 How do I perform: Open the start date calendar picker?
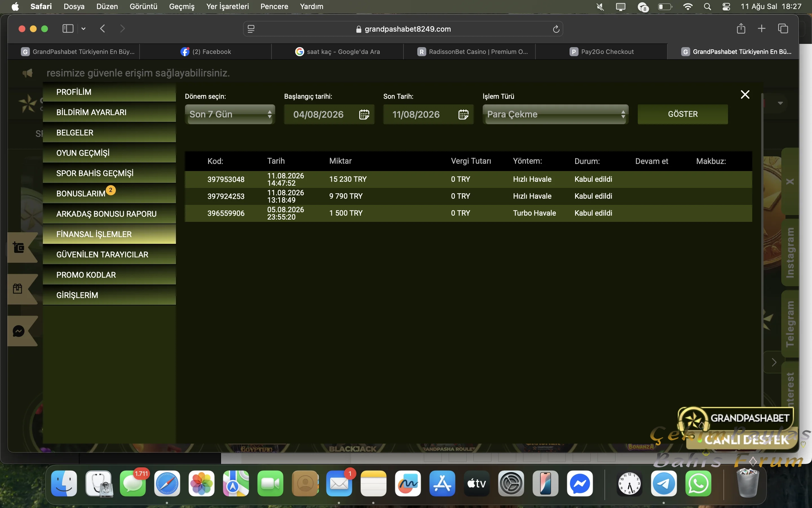coord(364,115)
